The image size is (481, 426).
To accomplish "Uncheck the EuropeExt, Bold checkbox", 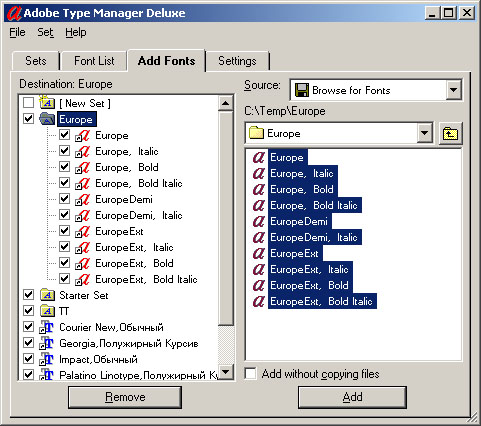I will (x=64, y=263).
